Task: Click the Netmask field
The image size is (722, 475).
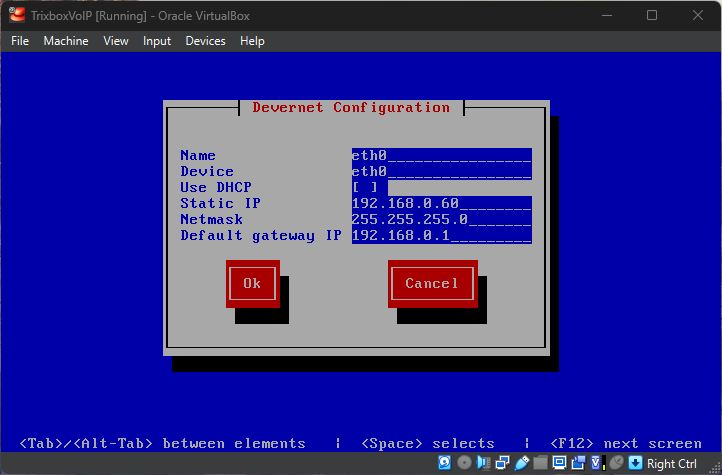Action: [442, 220]
